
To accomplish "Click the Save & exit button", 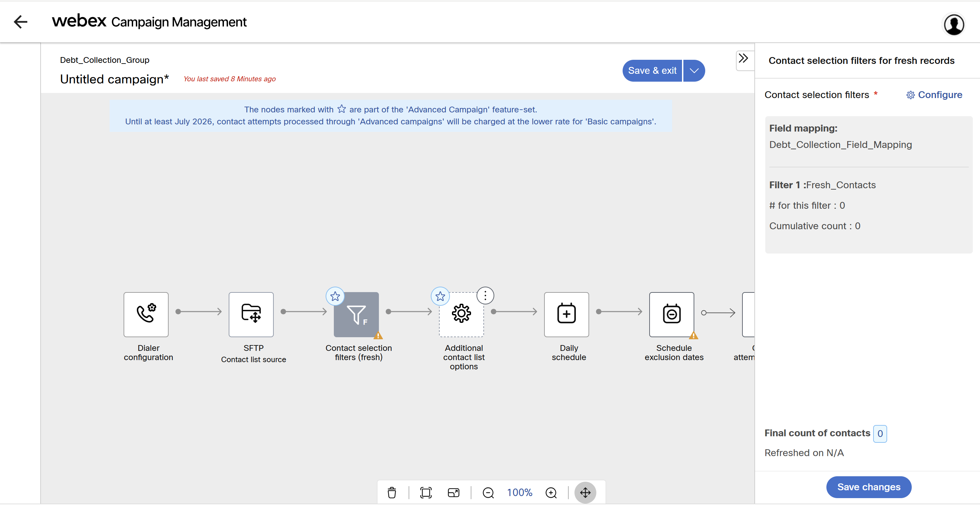I will pos(652,71).
